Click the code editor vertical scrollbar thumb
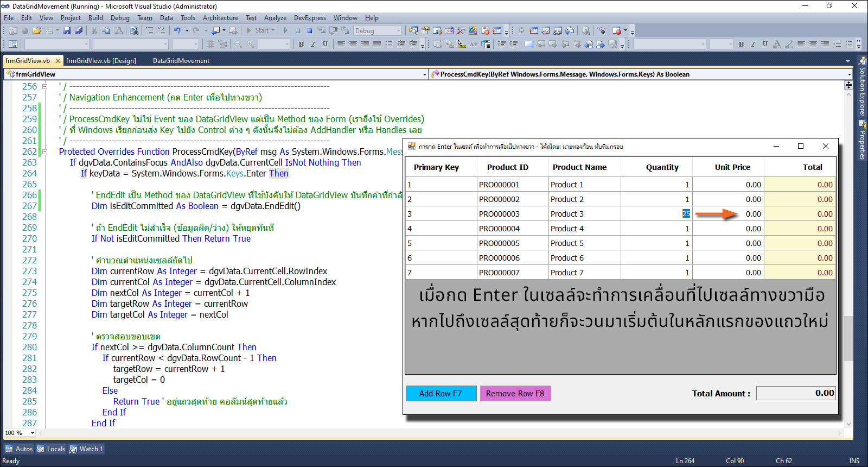 (848, 338)
